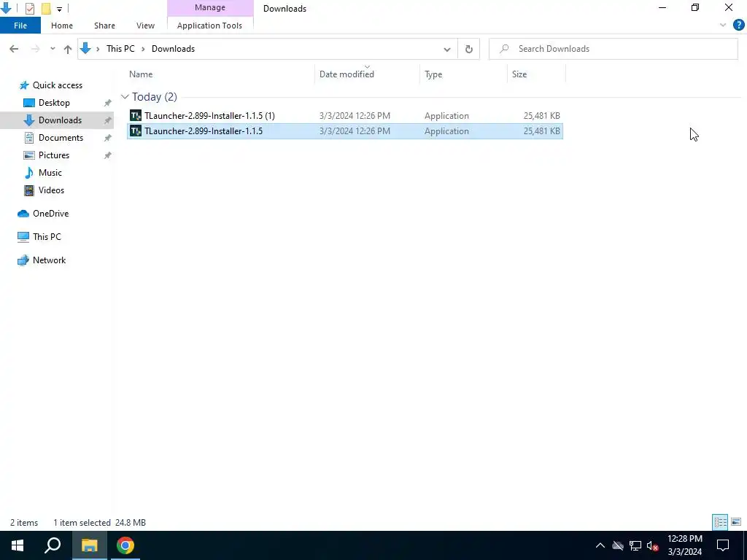Screen dimensions: 747x560
Task: Click the New folder quick access icon
Action: (x=46, y=8)
